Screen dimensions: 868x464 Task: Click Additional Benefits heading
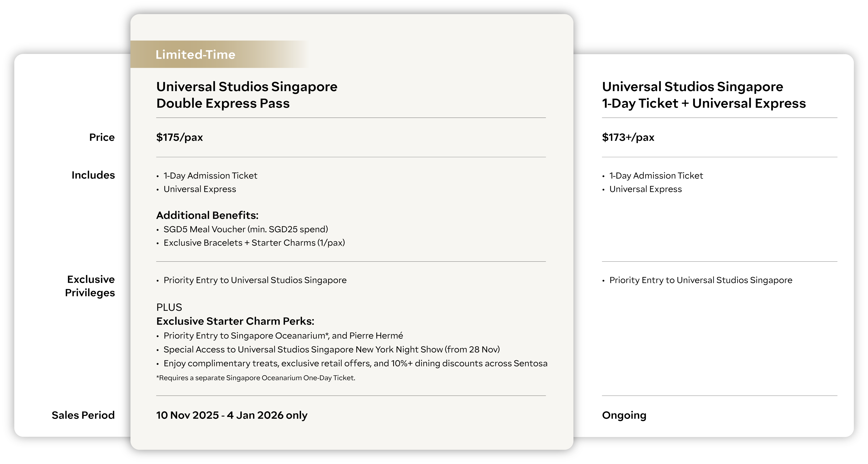[x=207, y=215]
